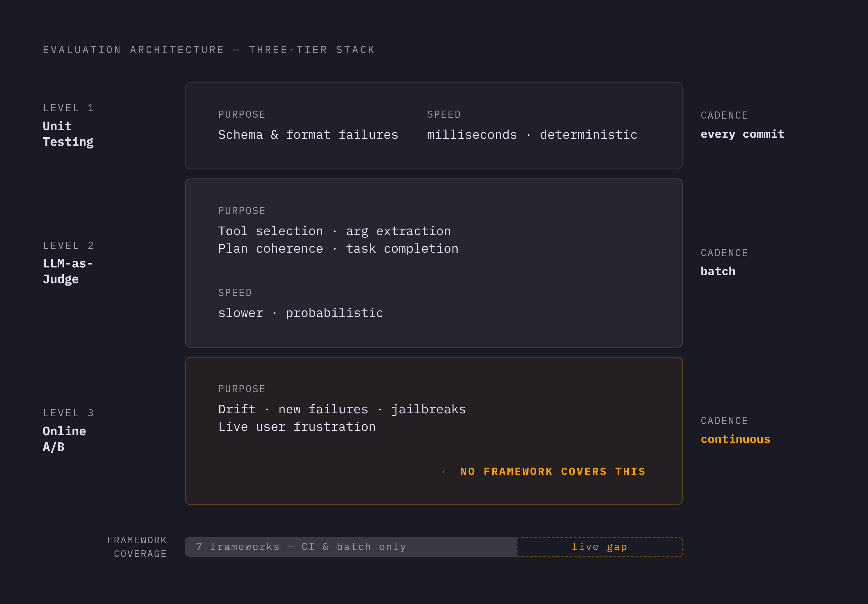
Task: Click the 'batch' cadence value
Action: 718,271
